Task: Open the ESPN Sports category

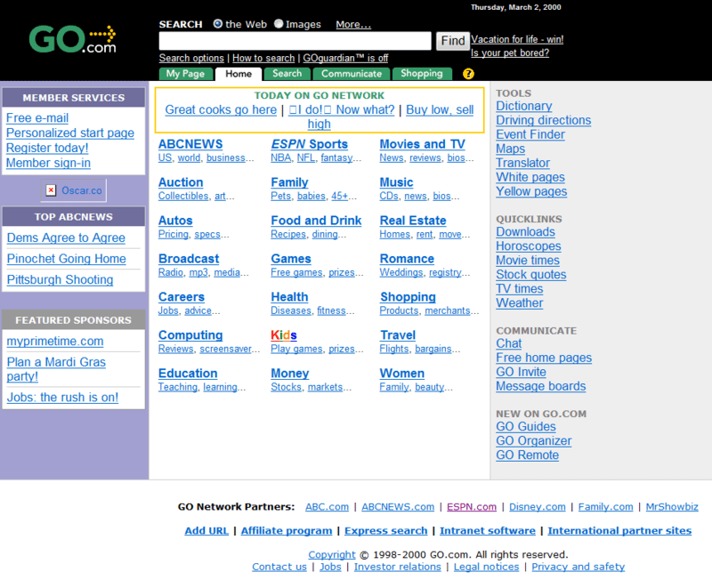Action: click(309, 144)
